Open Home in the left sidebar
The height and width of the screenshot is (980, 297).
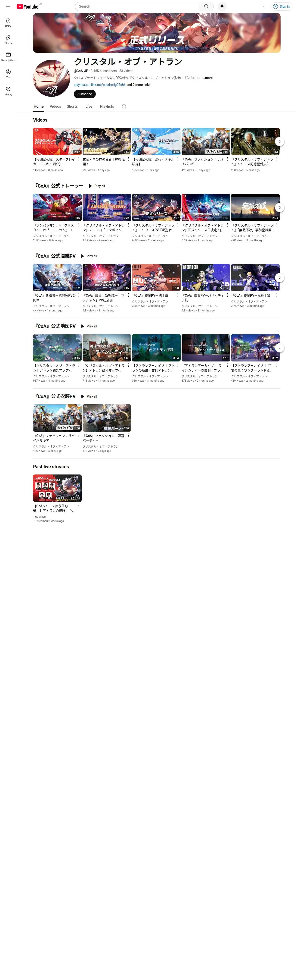[x=8, y=22]
